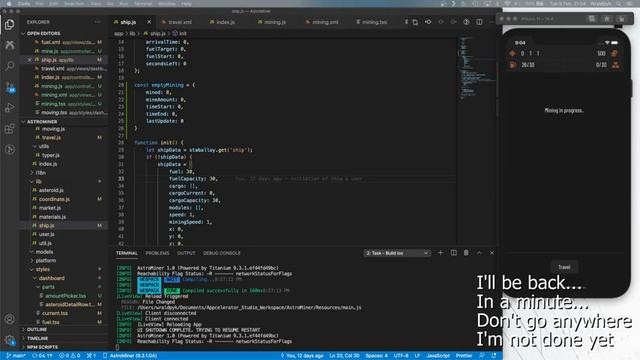Collapse the parts folder

[63, 287]
